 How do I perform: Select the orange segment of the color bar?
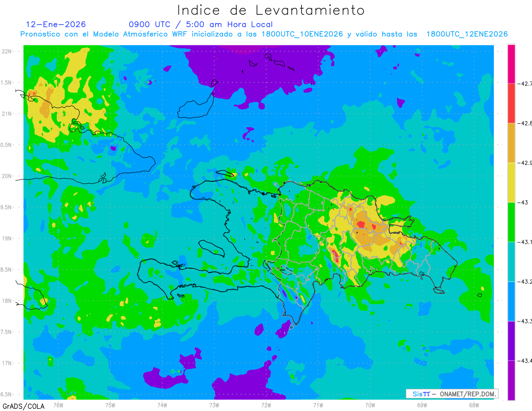coord(511,143)
